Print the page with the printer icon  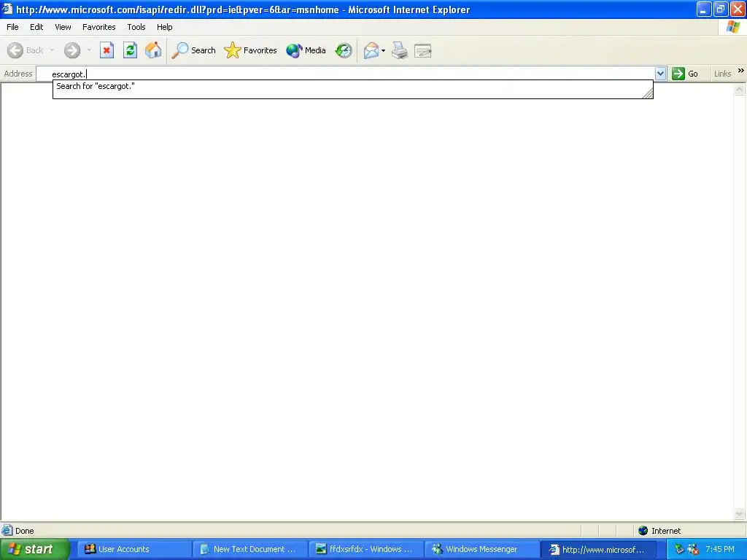coord(400,50)
